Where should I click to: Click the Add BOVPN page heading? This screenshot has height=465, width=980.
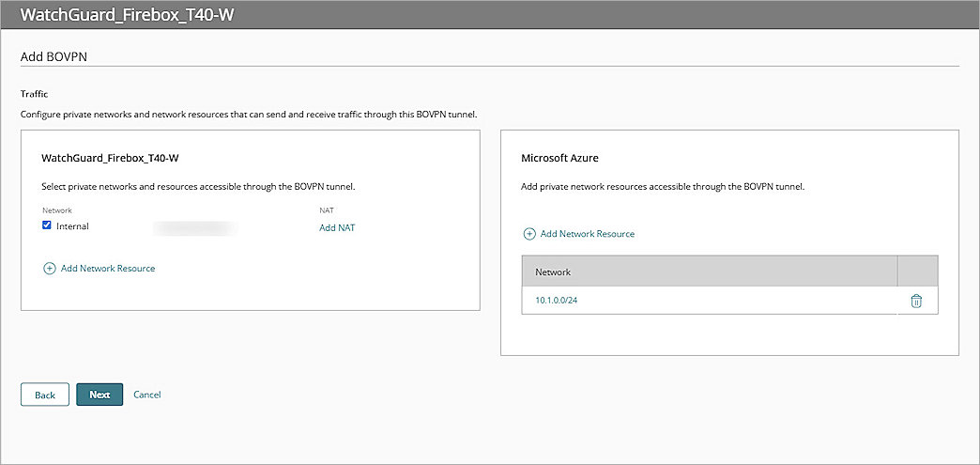point(54,56)
